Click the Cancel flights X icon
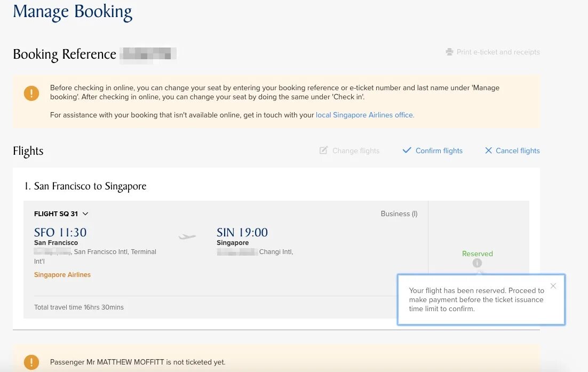The image size is (588, 372). tap(488, 151)
